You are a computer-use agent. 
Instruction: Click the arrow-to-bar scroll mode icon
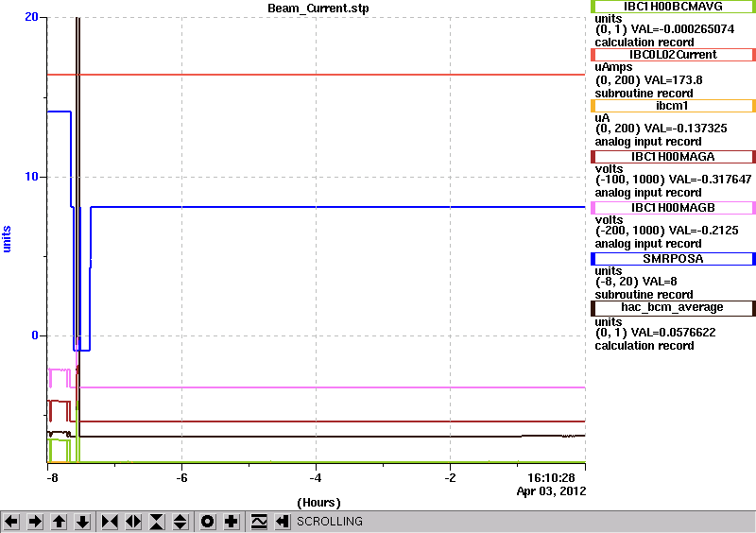283,522
